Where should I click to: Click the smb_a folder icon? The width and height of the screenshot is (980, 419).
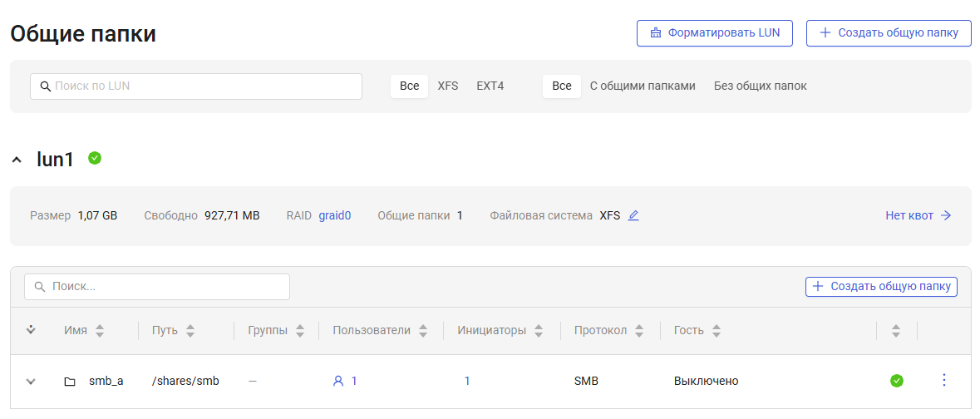(70, 382)
